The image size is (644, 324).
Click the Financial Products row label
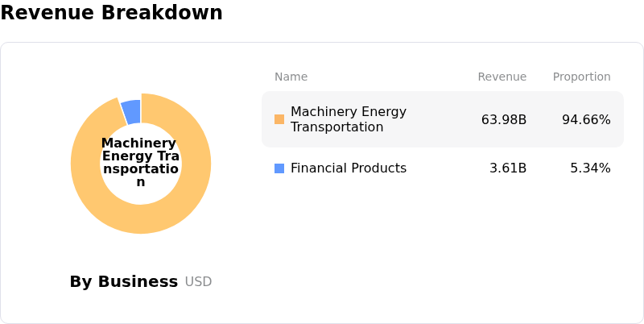(348, 168)
